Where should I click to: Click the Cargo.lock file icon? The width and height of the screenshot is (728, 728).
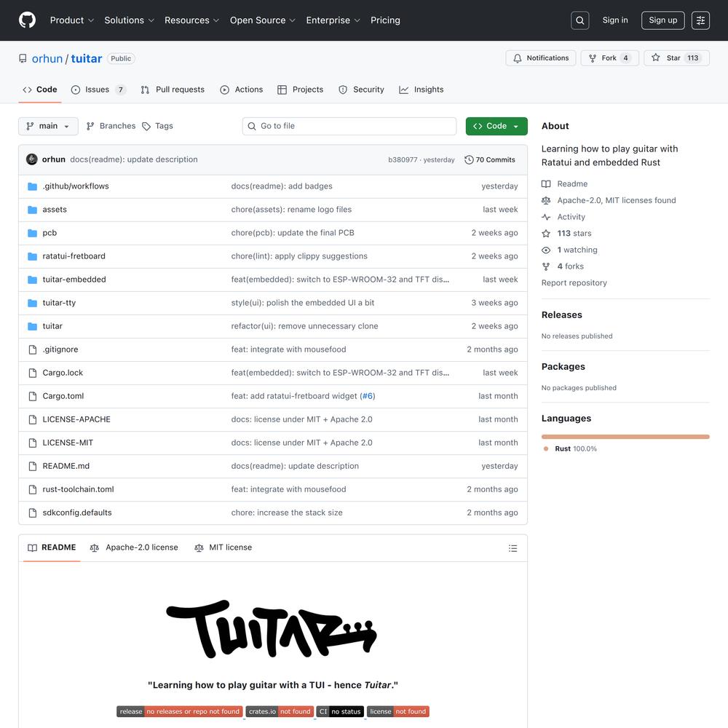[x=33, y=373]
